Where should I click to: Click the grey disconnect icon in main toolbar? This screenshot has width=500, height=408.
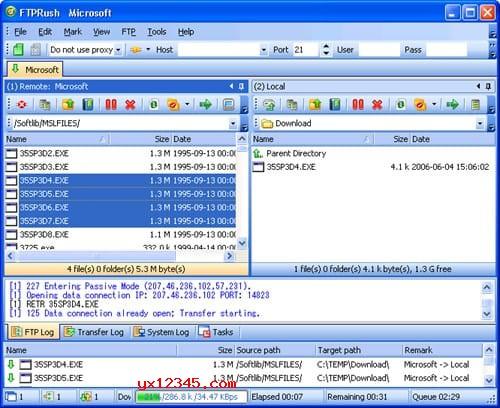click(x=35, y=50)
